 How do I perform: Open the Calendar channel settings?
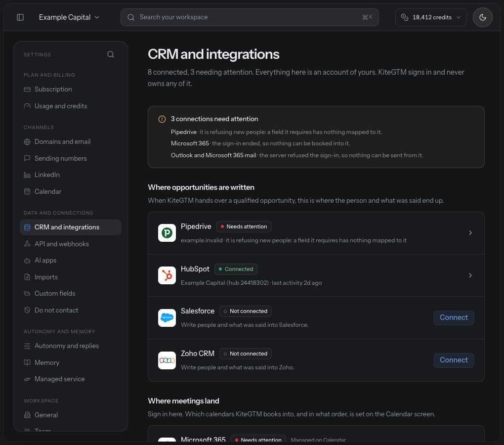tap(70, 191)
